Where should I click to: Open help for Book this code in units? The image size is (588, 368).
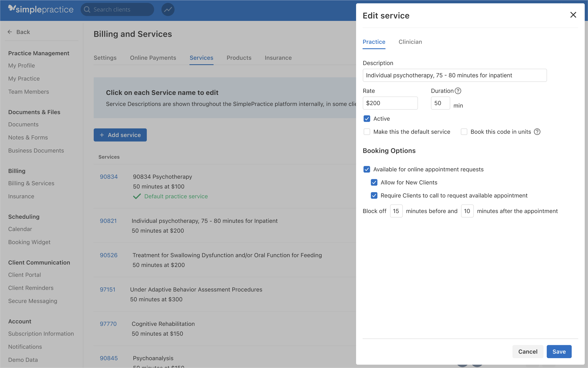click(x=537, y=132)
